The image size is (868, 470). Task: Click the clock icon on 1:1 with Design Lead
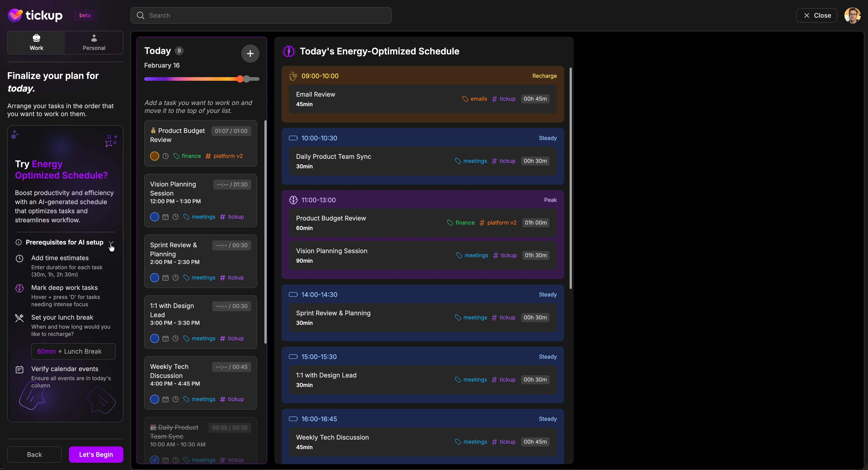(175, 338)
